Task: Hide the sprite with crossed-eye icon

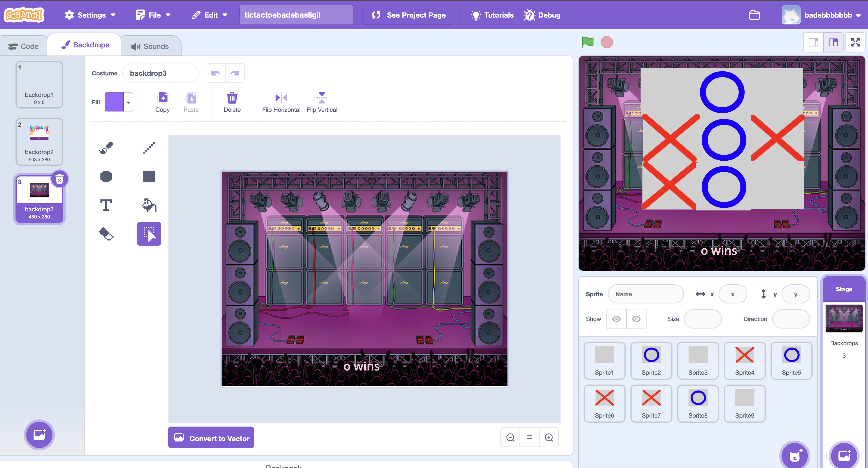Action: point(636,319)
